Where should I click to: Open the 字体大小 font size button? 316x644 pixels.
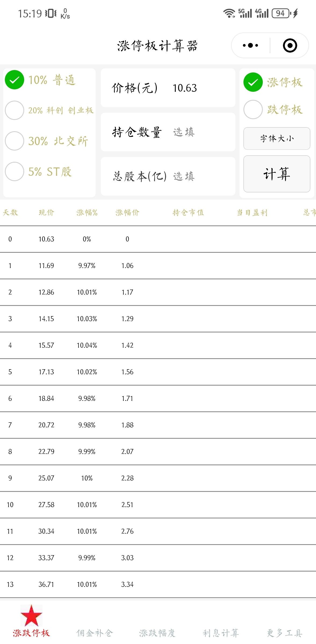point(277,138)
